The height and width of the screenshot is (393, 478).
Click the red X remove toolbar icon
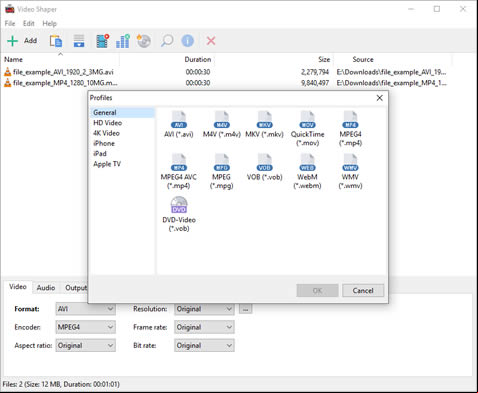[x=211, y=41]
